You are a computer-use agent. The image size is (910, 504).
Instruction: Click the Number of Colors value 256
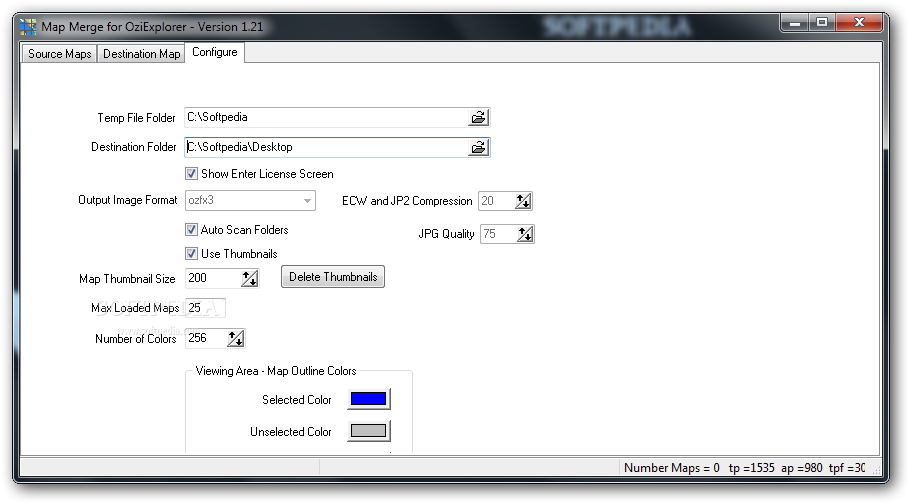197,338
